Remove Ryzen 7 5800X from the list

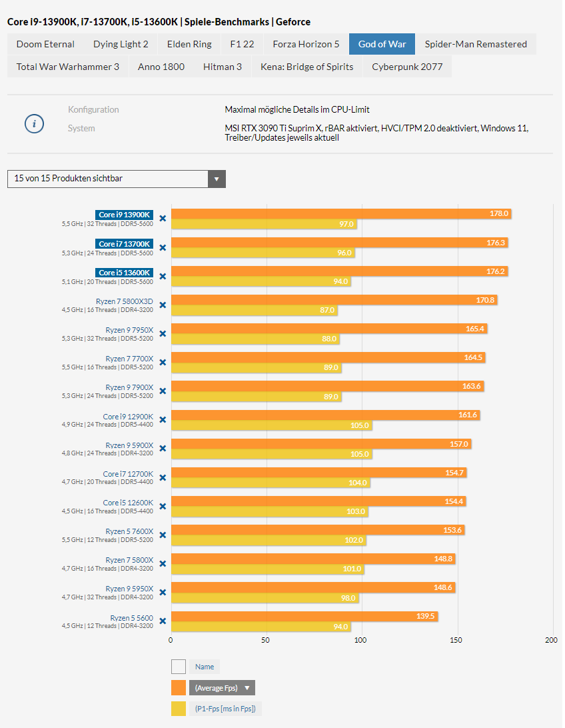163,563
